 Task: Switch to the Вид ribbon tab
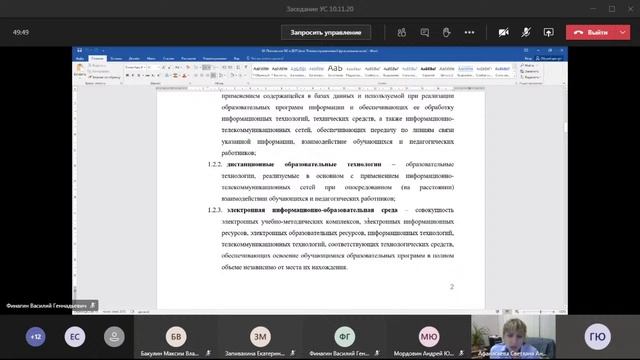click(236, 58)
